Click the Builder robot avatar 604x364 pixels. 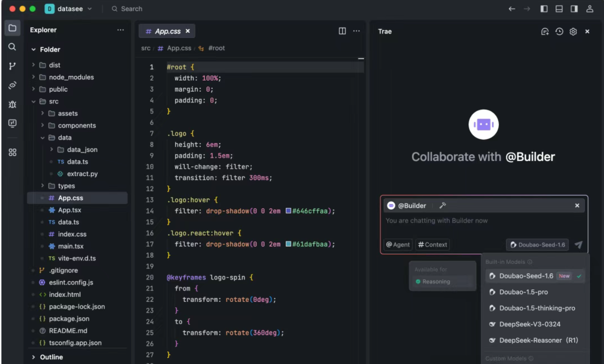pos(484,124)
